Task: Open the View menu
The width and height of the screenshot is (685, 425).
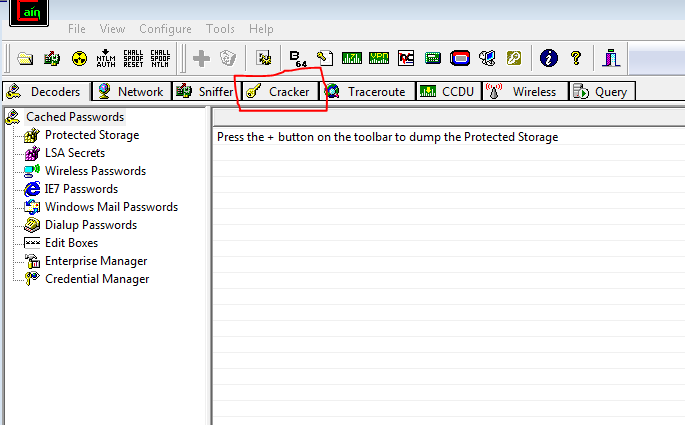Action: (112, 29)
